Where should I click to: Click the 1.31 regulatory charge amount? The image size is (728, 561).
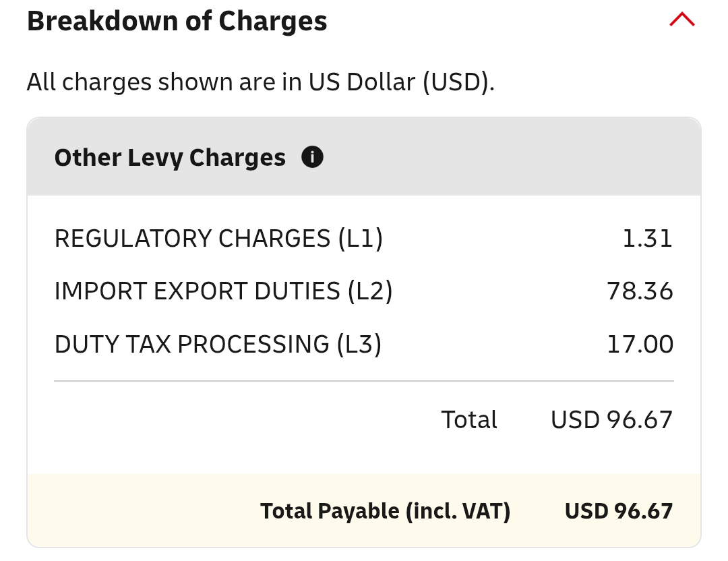click(647, 239)
